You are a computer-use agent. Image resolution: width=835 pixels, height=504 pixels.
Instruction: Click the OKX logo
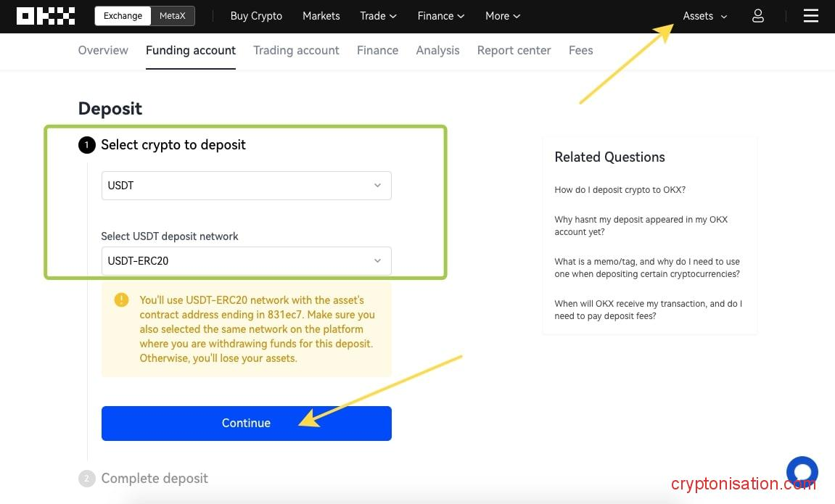(46, 16)
